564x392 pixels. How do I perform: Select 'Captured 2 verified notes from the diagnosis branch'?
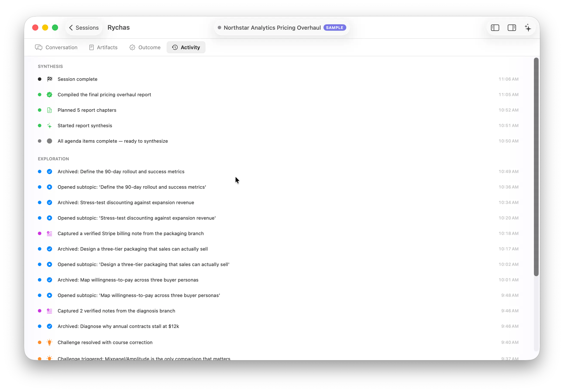pyautogui.click(x=279, y=311)
